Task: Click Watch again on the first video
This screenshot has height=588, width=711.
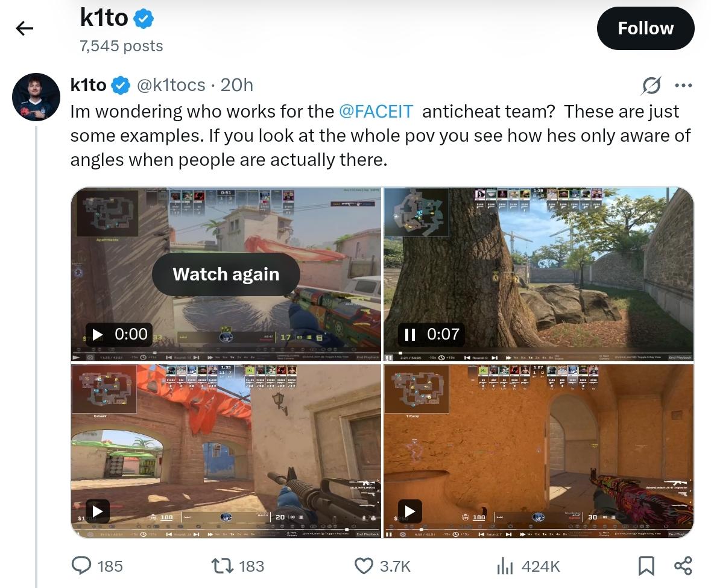Action: (226, 274)
